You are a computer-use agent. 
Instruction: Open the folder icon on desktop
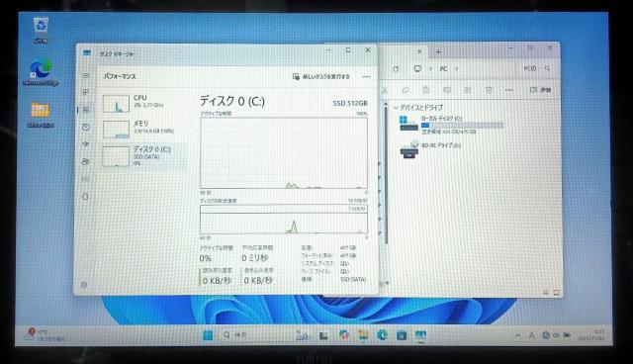point(41,115)
